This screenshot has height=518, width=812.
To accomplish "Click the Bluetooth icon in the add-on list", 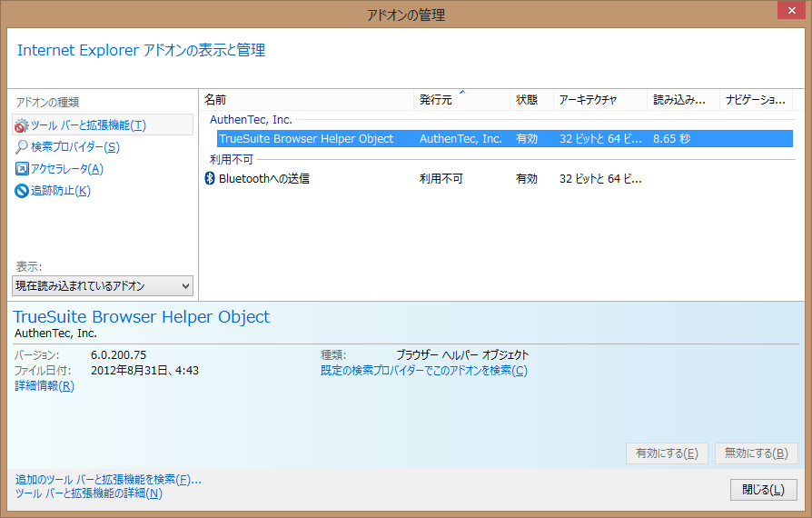I will click(x=210, y=178).
